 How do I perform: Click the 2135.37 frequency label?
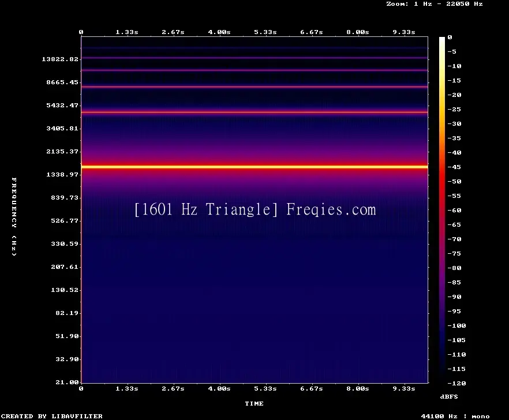click(x=62, y=151)
